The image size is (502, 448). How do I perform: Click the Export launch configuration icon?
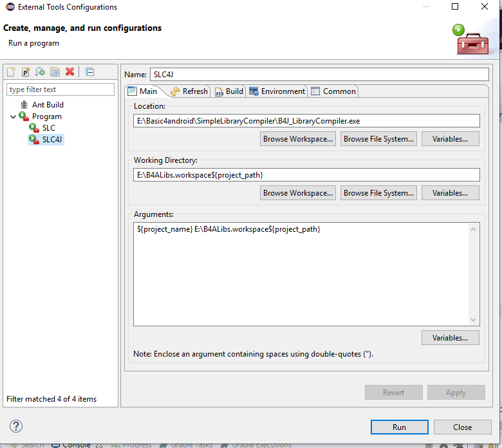pos(40,72)
